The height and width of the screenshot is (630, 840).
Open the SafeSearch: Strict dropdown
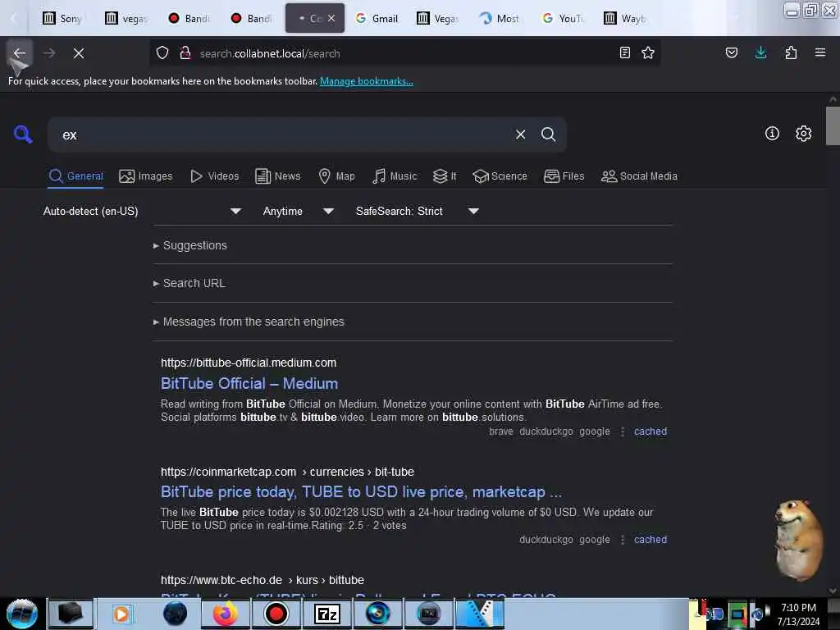point(417,211)
